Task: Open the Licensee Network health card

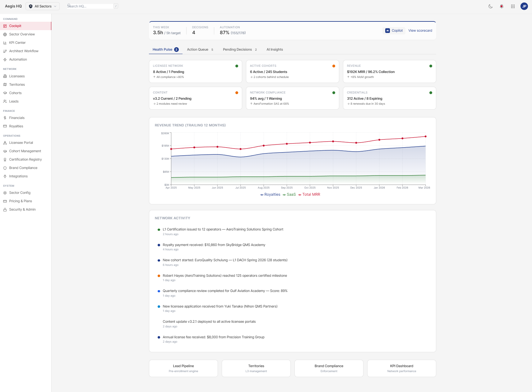Action: [x=196, y=71]
